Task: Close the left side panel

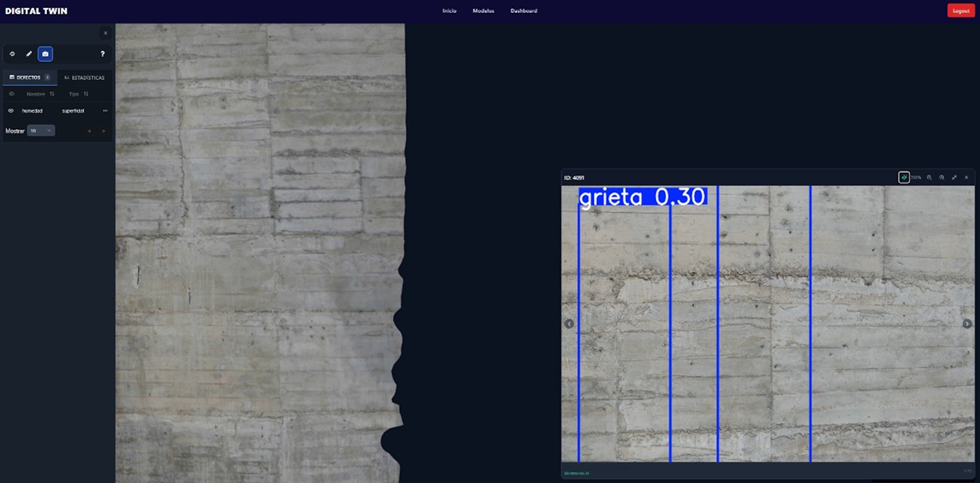Action: 106,33
